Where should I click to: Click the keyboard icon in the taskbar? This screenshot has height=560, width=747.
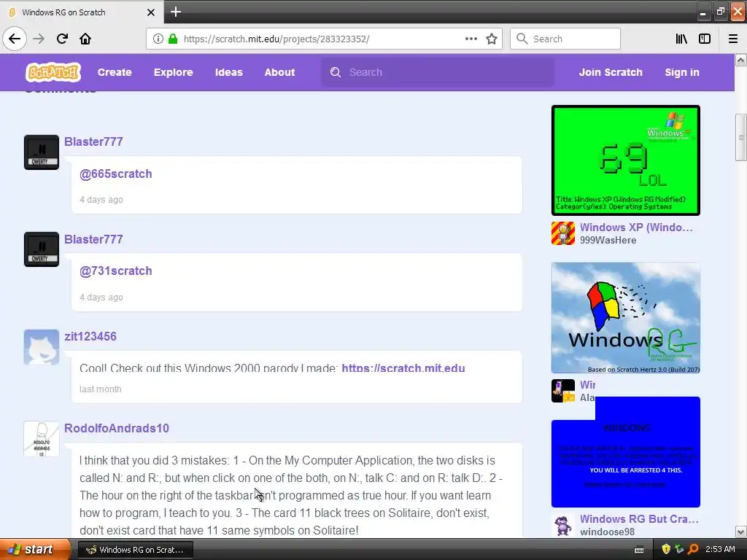[639, 550]
